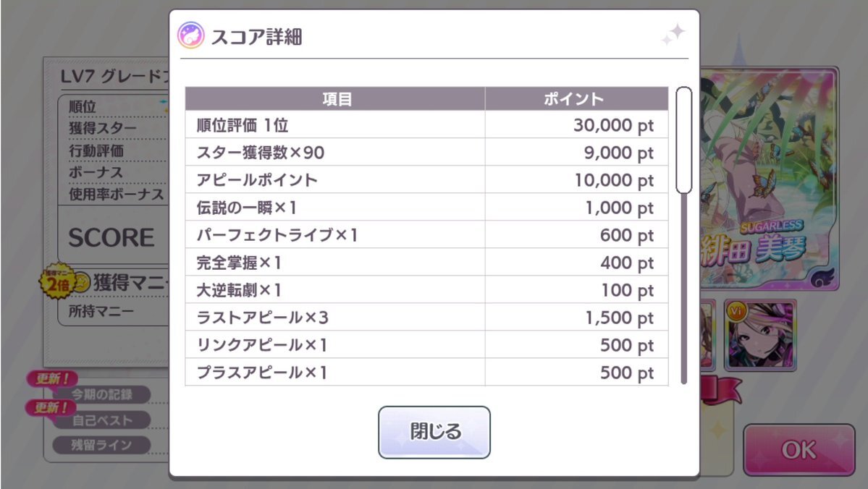This screenshot has width=868, height=489.
Task: Select the 順位評価 1位 row
Action: click(426, 125)
